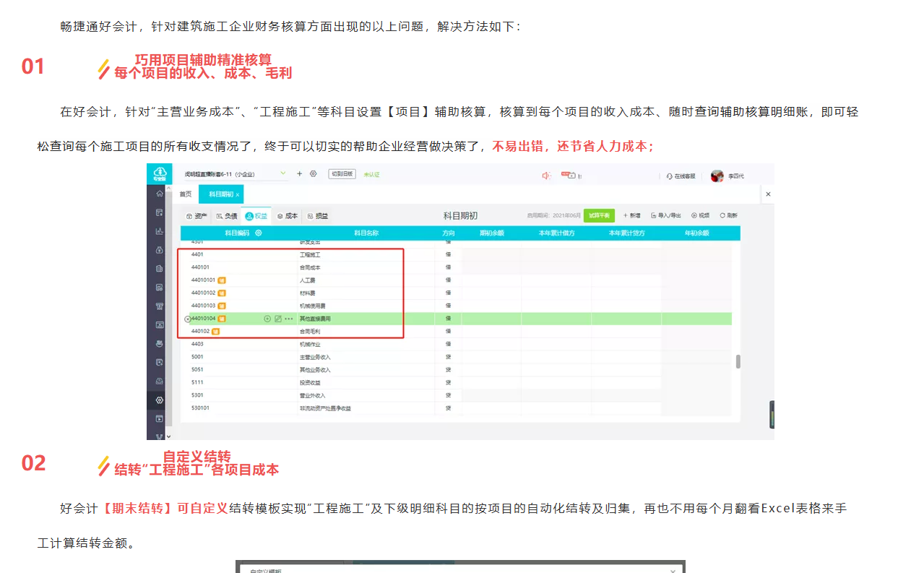
Task: Click the 投资收益 cell in row 5111
Action: pos(310,382)
